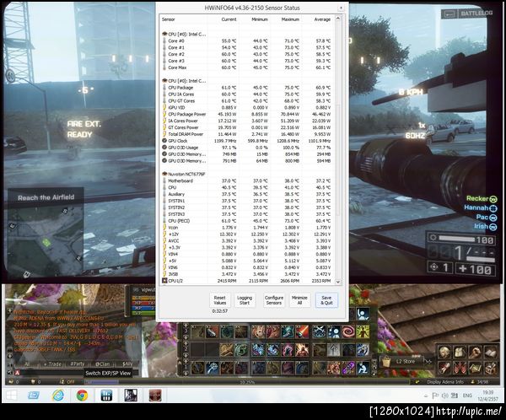The width and height of the screenshot is (506, 420).
Task: Open Google Chrome from the taskbar
Action: pos(82,396)
